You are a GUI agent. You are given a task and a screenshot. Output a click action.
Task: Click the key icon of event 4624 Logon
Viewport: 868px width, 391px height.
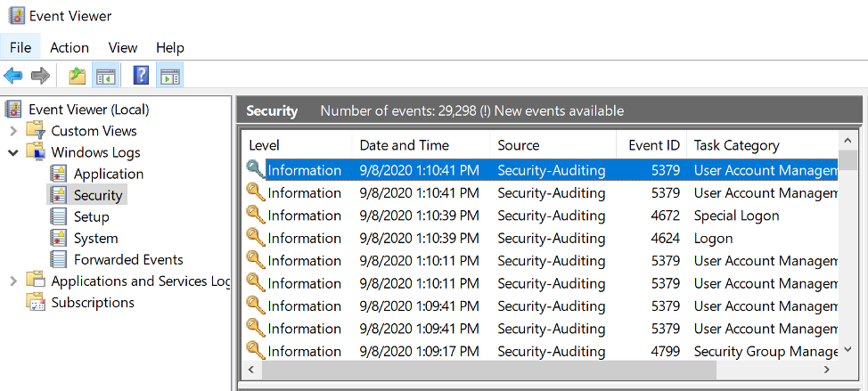coord(255,238)
